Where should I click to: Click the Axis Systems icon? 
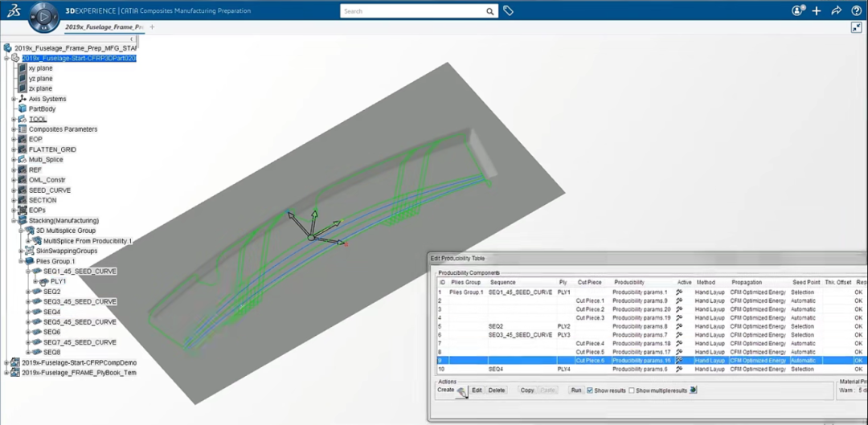[x=23, y=99]
